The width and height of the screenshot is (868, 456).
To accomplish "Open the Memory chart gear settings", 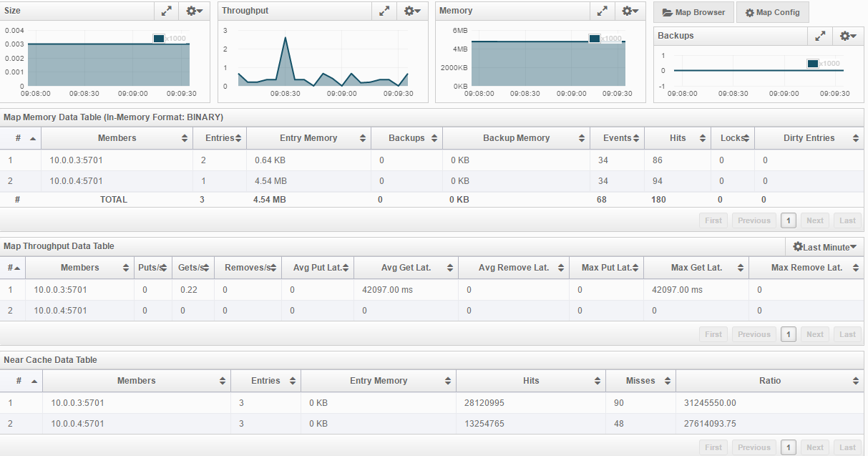I will pyautogui.click(x=630, y=11).
